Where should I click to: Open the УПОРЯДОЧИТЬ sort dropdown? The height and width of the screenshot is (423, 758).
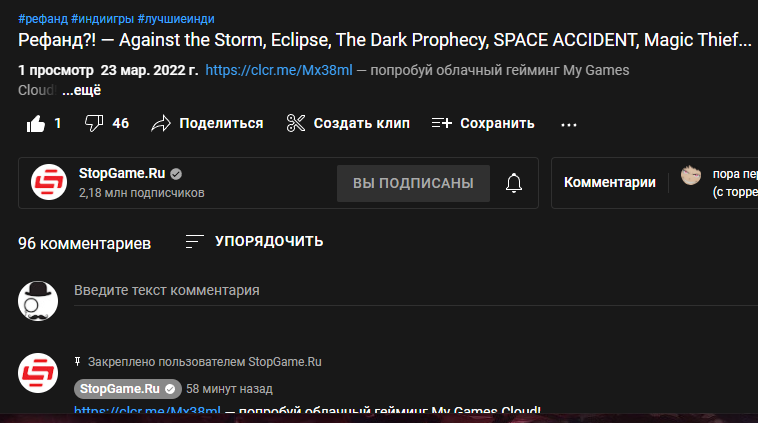point(254,241)
